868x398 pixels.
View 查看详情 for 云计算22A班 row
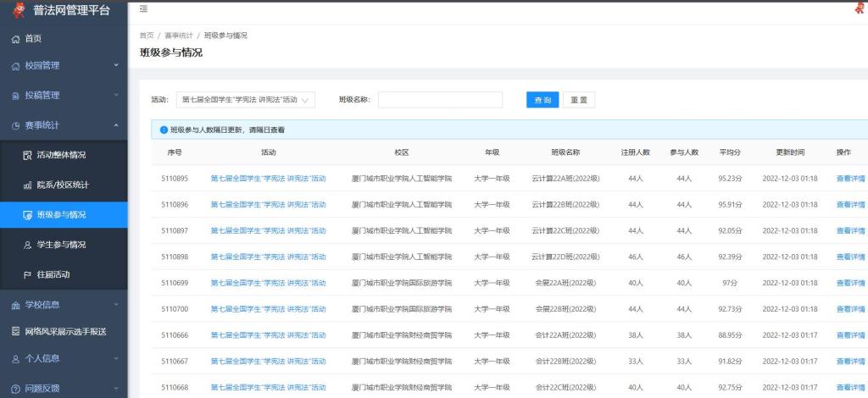click(x=850, y=179)
